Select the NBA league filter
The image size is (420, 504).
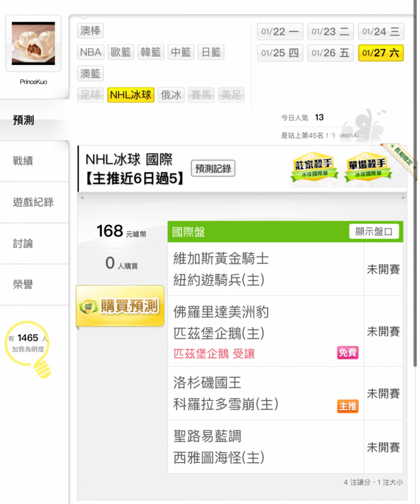click(91, 52)
